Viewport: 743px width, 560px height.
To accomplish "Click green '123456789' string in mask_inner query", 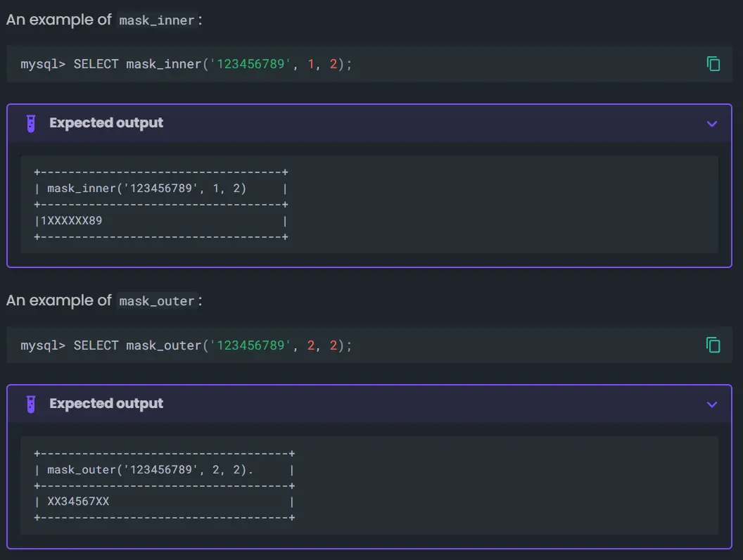I will (250, 65).
